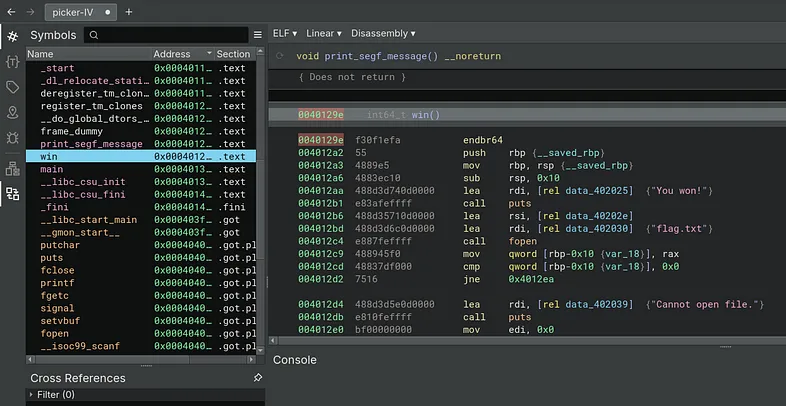Select the __libc_start_main symbol
Screen dimensions: 786x406
[x=141, y=220]
